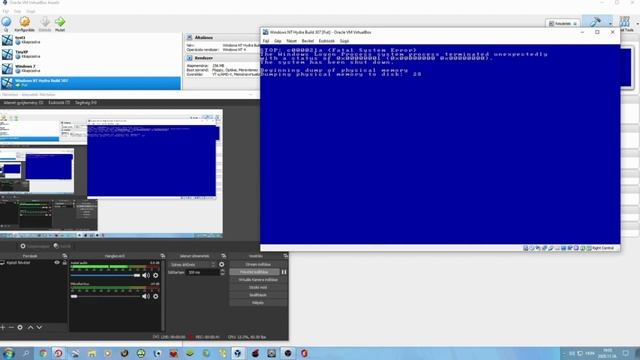Click the greyed Elvetés arrow icon in VirtualBox toolbar
The height and width of the screenshot is (360, 640).
[45, 22]
